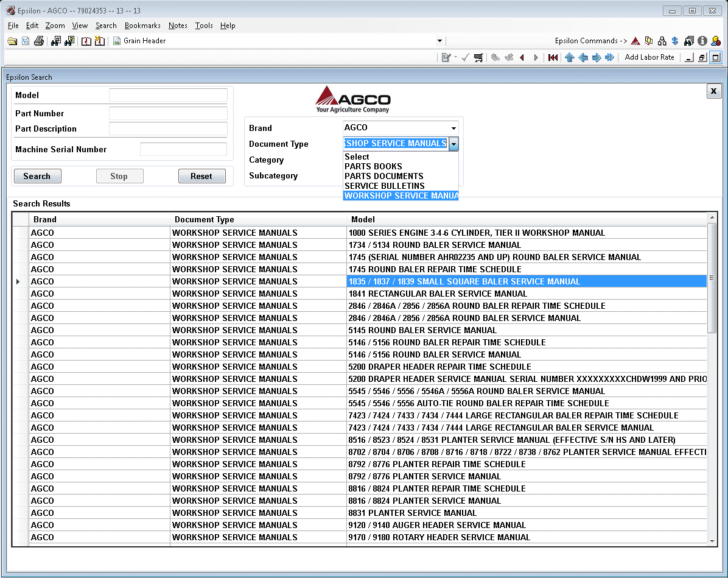Click the stacked pages binoculars icon
The width and height of the screenshot is (728, 578).
689,41
